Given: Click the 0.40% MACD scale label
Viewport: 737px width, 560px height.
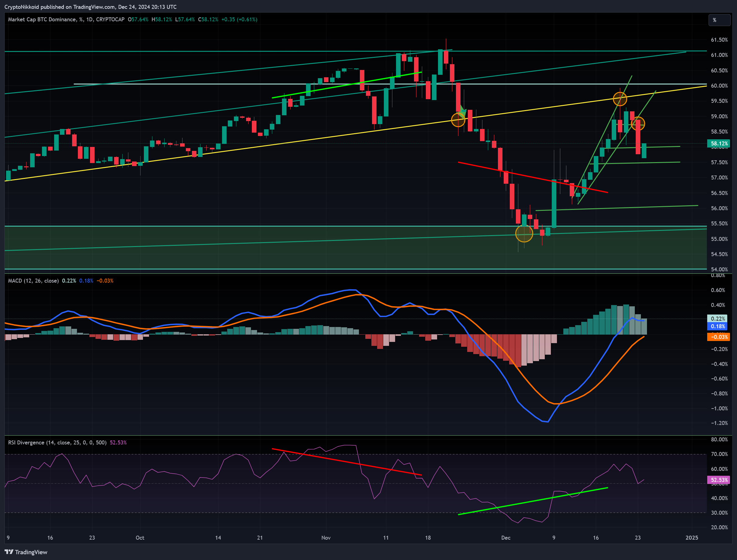Looking at the screenshot, I should (718, 305).
